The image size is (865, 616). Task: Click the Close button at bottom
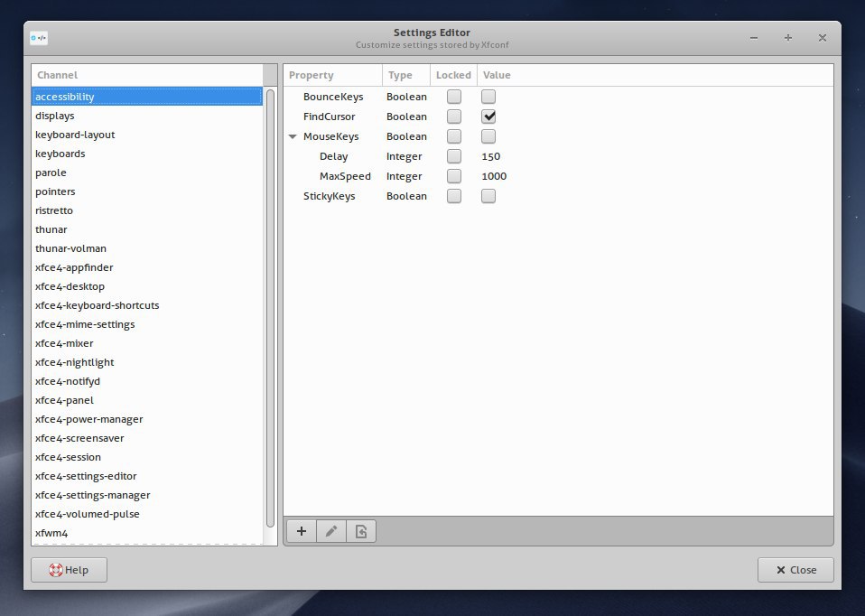(795, 570)
